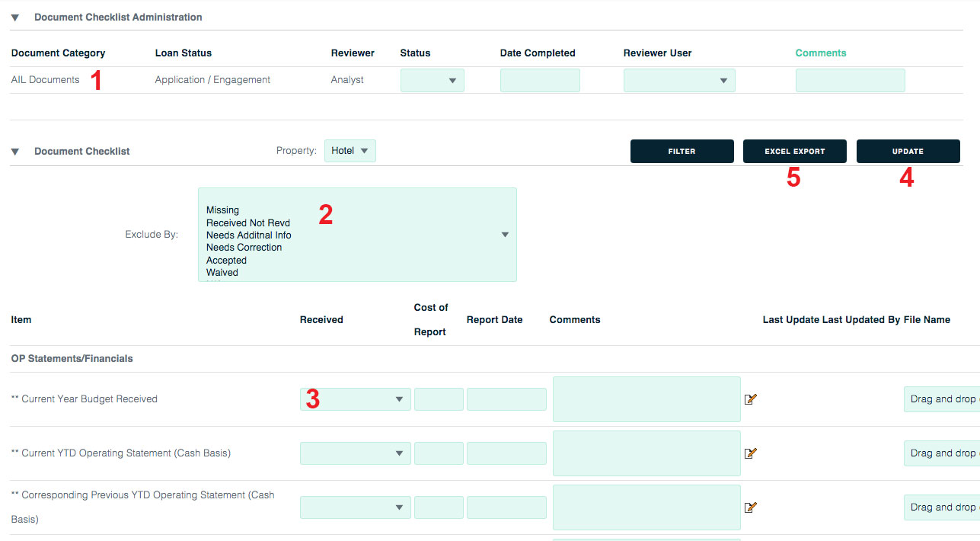Click the Comments column header link
This screenshot has width=980, height=541.
click(x=821, y=53)
